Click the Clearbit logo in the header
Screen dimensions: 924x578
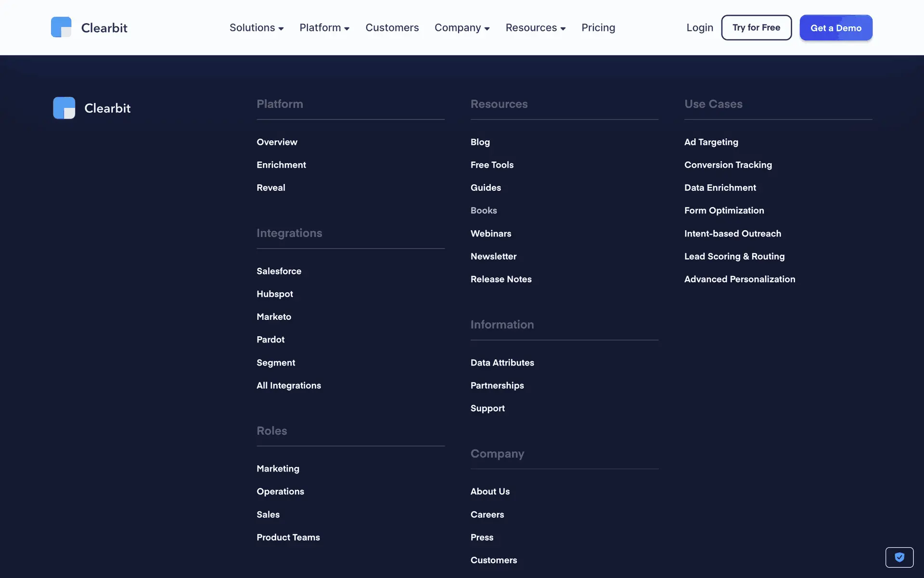[x=89, y=27]
